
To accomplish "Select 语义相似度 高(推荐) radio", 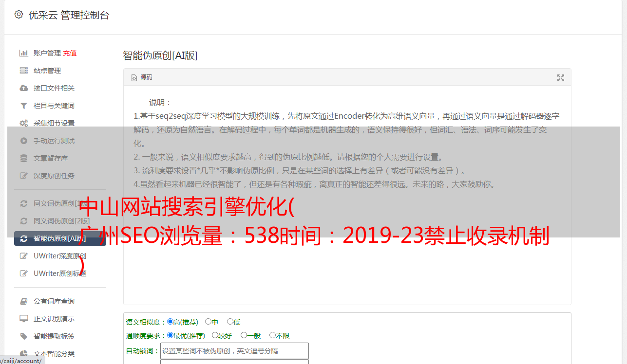I will 170,322.
